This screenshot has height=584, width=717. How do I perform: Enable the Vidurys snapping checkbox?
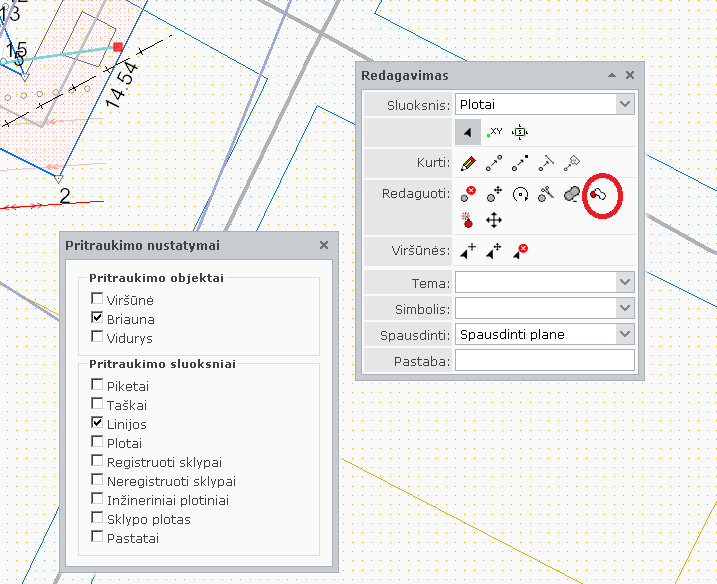click(97, 337)
